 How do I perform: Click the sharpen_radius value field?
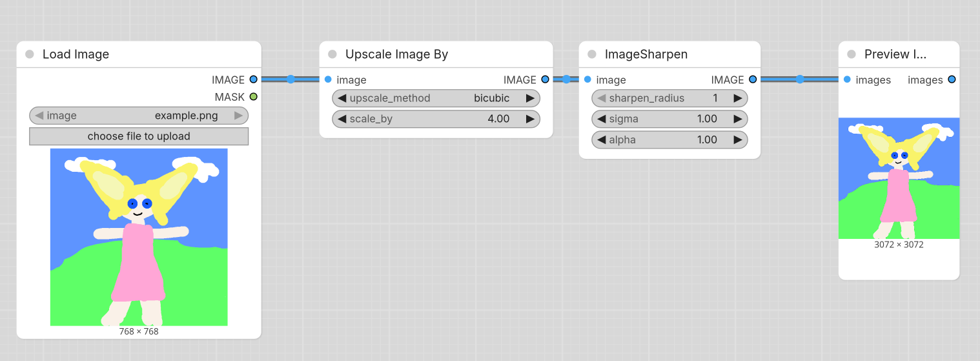(x=669, y=98)
